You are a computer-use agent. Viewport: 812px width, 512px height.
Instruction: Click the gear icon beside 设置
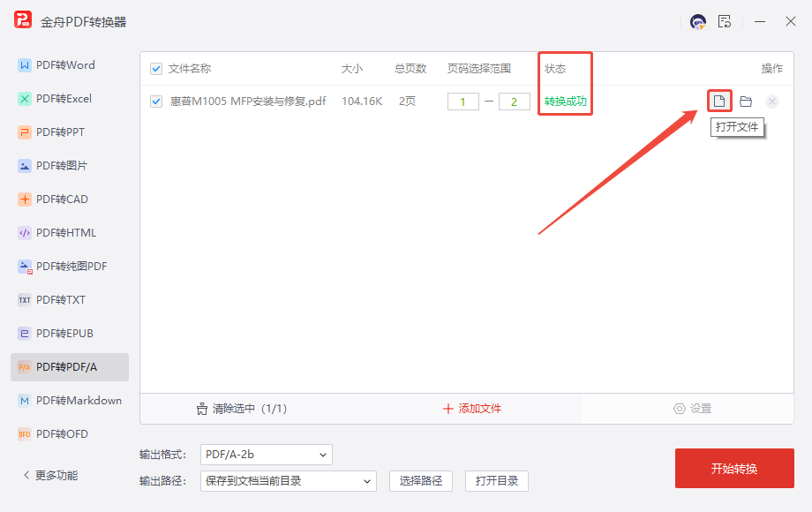(x=680, y=409)
